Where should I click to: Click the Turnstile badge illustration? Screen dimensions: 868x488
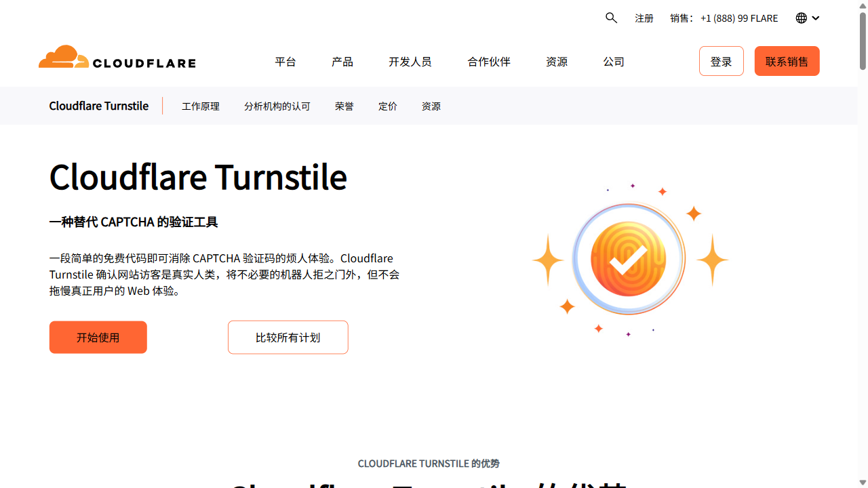(x=628, y=259)
